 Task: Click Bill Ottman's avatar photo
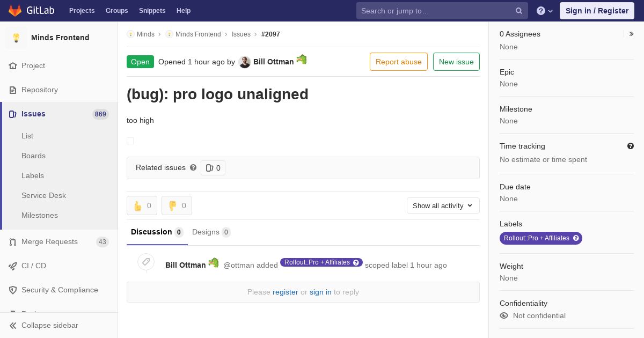pyautogui.click(x=245, y=62)
